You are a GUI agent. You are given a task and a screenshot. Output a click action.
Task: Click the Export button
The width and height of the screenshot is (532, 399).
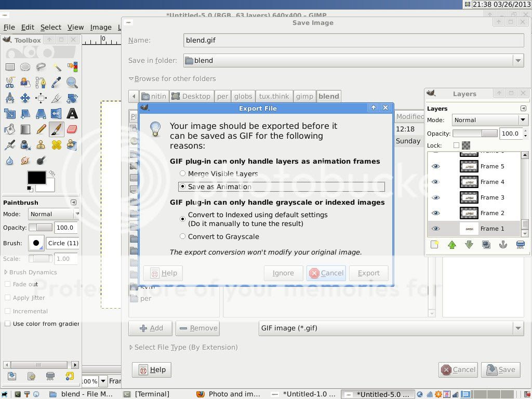(x=368, y=273)
